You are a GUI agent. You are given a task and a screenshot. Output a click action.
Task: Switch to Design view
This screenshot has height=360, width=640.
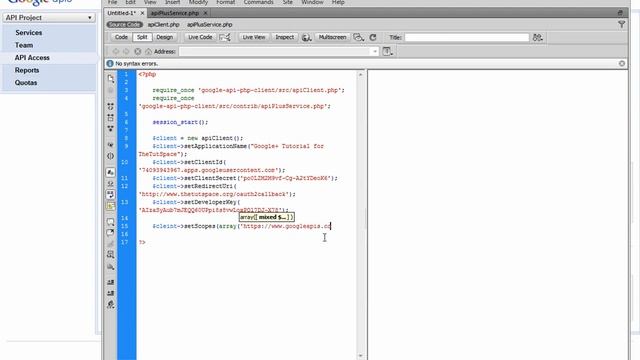click(x=164, y=37)
